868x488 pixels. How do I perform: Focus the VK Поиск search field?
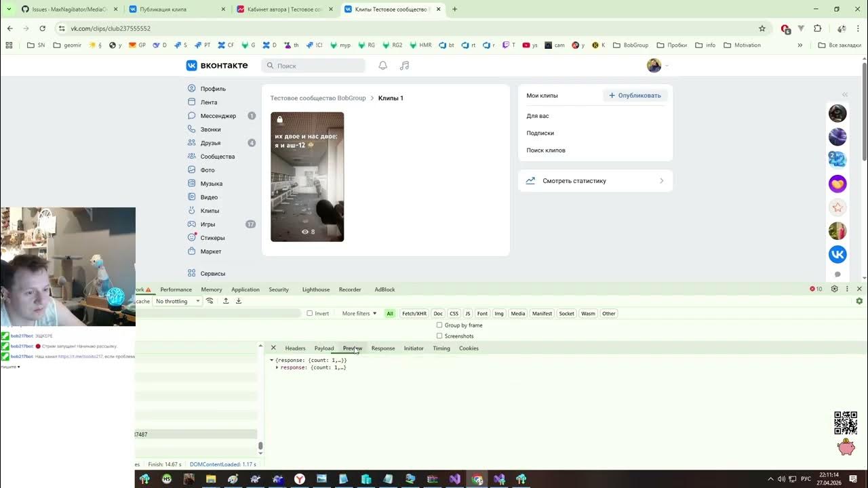(313, 66)
